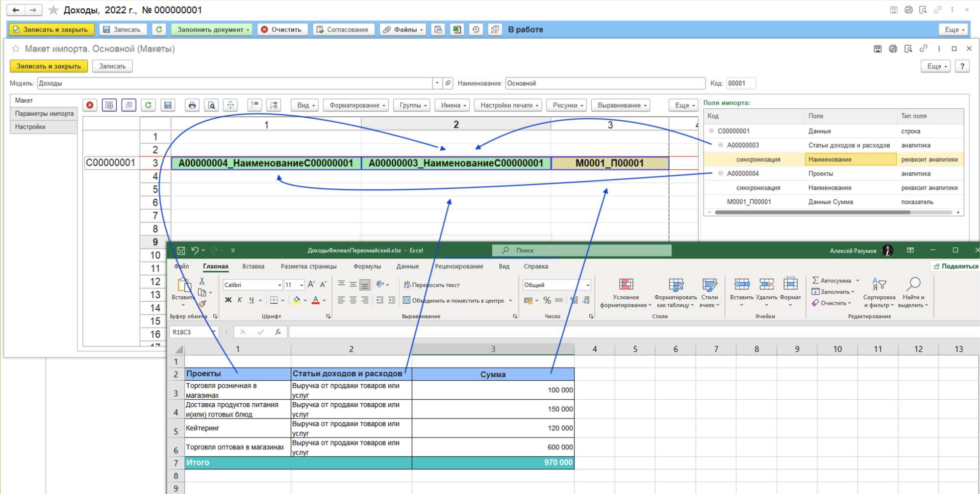Click the Заполнить документ button
This screenshot has height=494, width=980.
[212, 29]
